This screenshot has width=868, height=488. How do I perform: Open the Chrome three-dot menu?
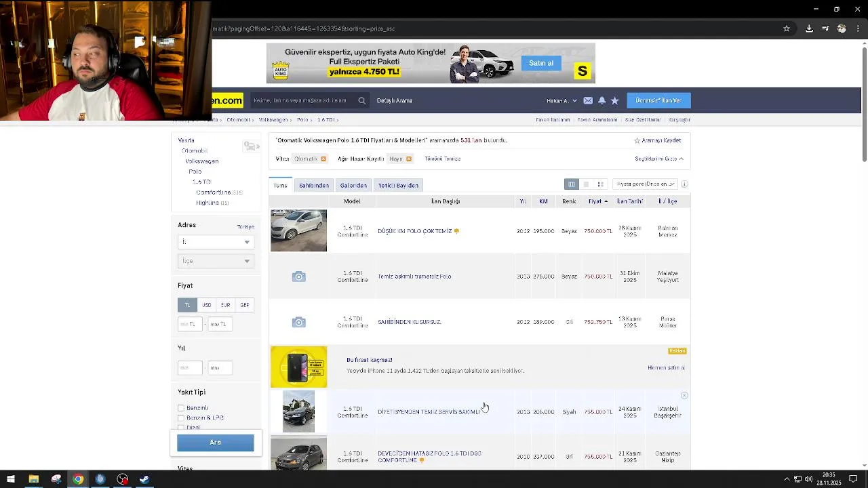[x=859, y=28]
